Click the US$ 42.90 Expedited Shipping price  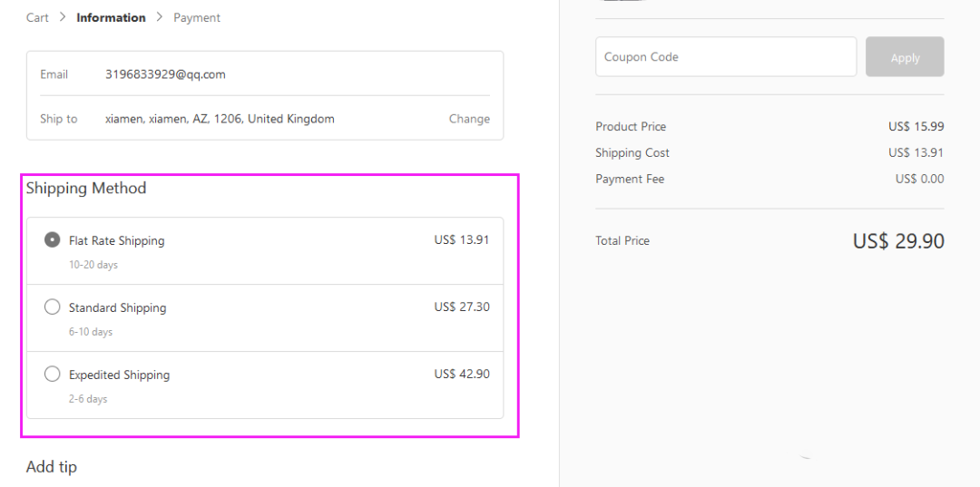[x=462, y=375]
